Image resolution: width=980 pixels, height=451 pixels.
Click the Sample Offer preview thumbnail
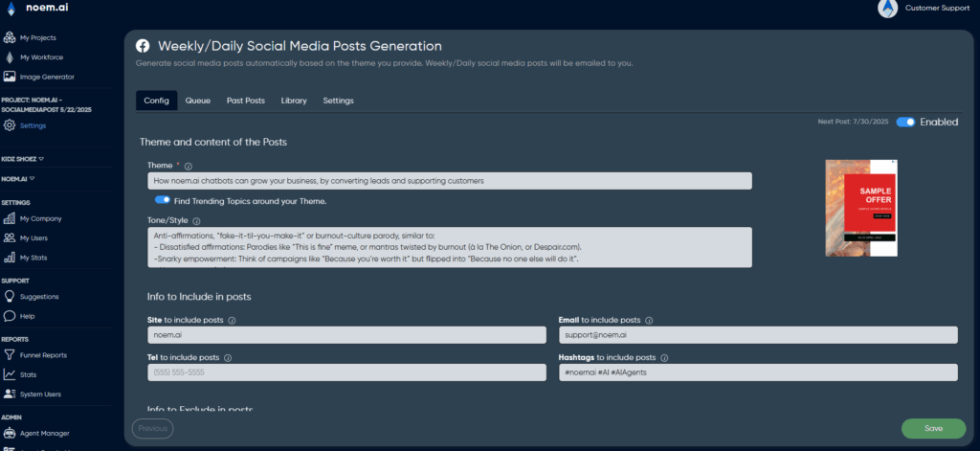(x=861, y=208)
